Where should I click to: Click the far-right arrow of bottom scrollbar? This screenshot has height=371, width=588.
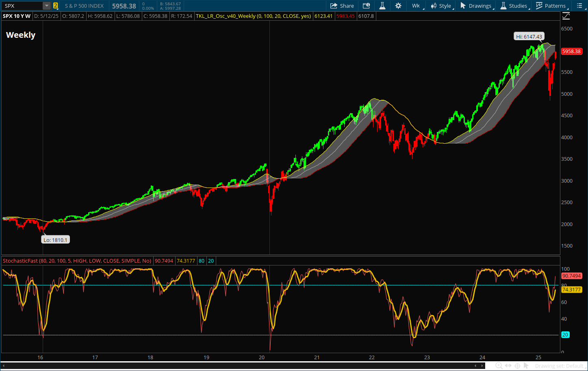click(482, 366)
